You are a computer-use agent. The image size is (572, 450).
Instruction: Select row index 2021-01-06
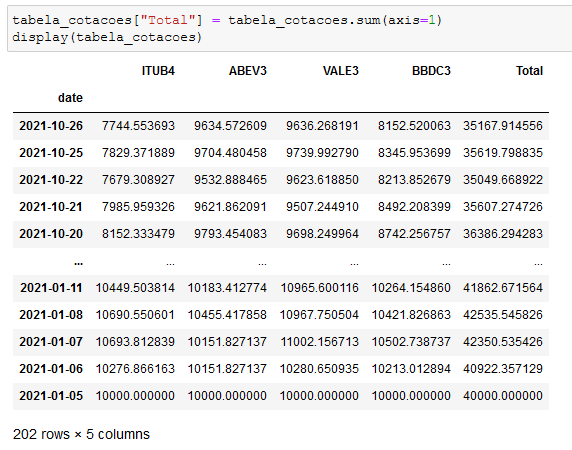51,369
